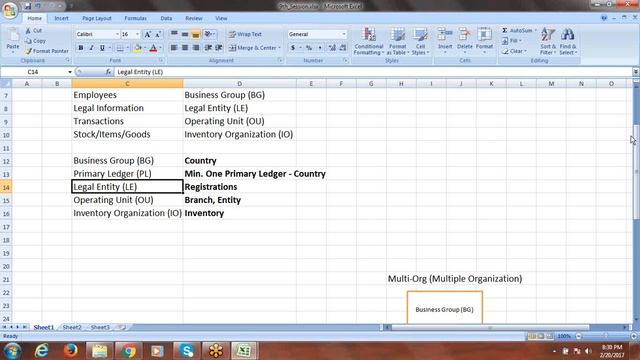
Task: Open Cell Styles gallery
Action: [420, 41]
